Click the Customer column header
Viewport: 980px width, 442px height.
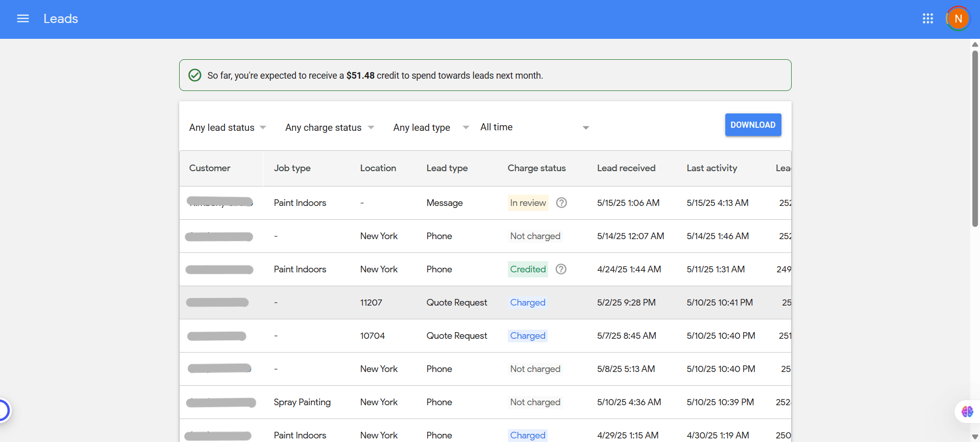click(x=210, y=168)
